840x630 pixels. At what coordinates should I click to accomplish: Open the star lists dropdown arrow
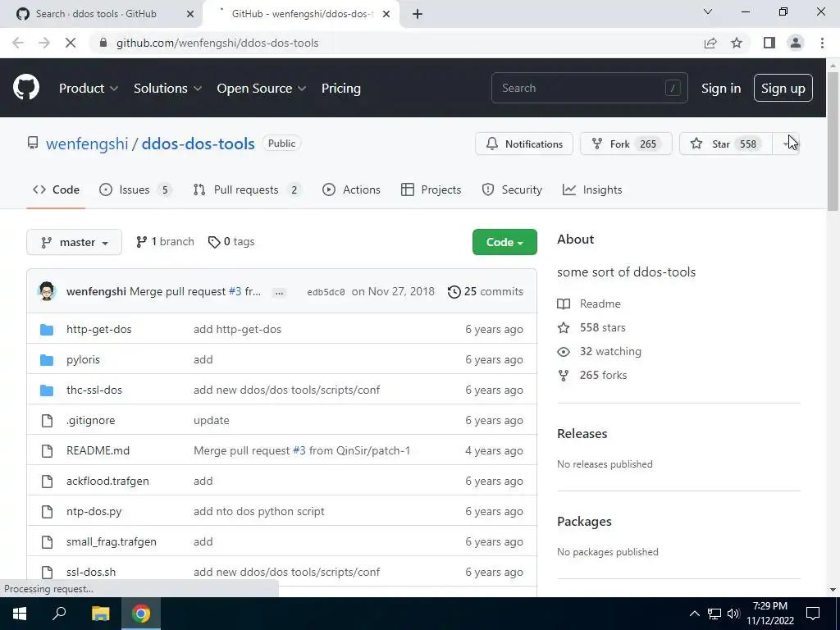click(x=786, y=144)
